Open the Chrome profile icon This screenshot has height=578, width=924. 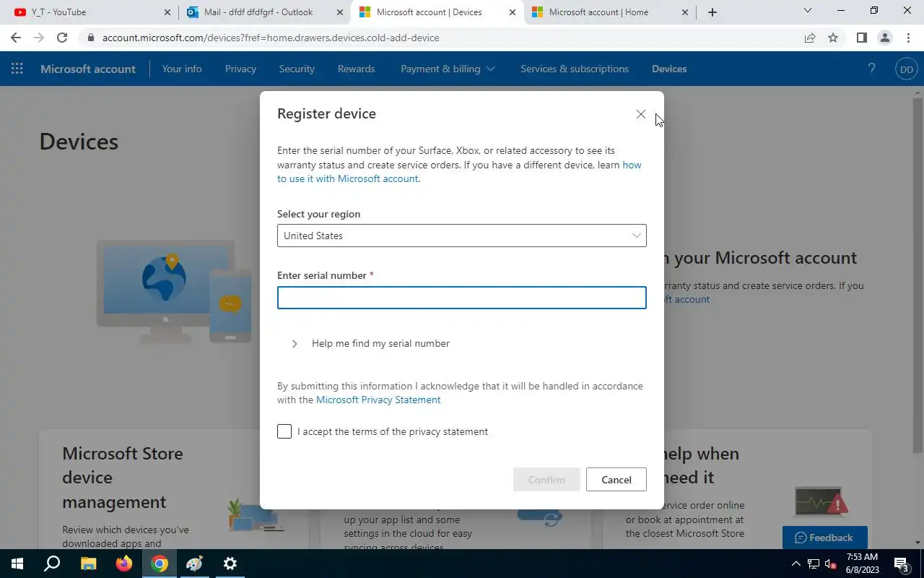884,38
